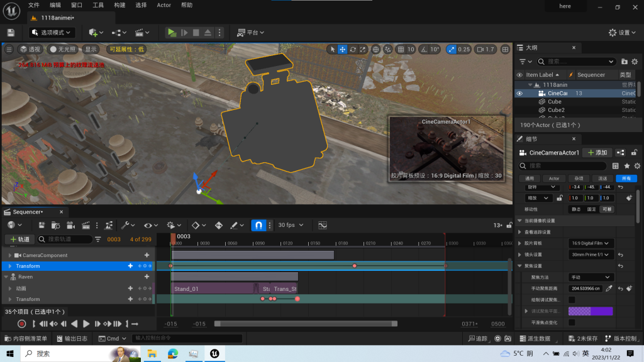Click the 设置 settings button in toolbar

pyautogui.click(x=622, y=33)
